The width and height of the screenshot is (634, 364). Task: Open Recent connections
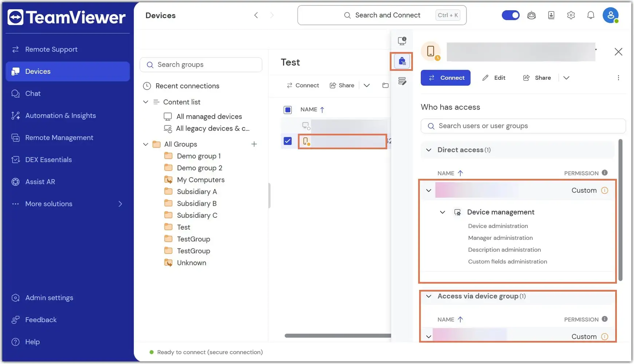(181, 86)
